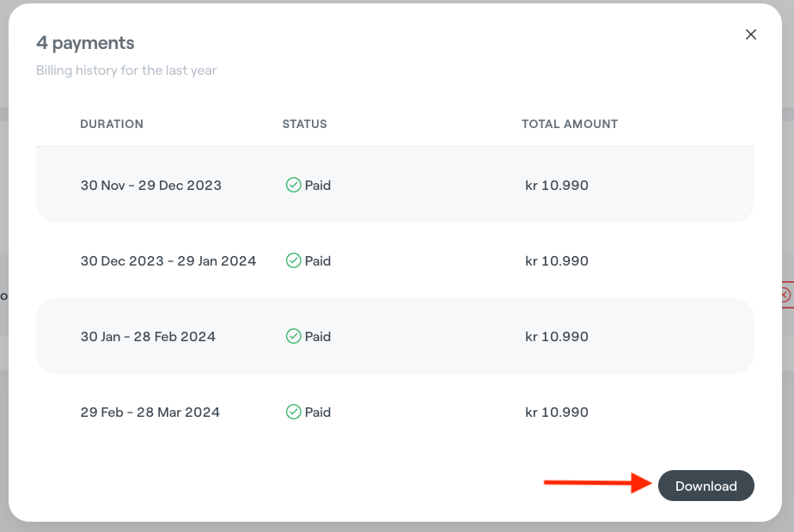
Task: Click the TOTAL AMOUNT column header
Action: pyautogui.click(x=570, y=124)
